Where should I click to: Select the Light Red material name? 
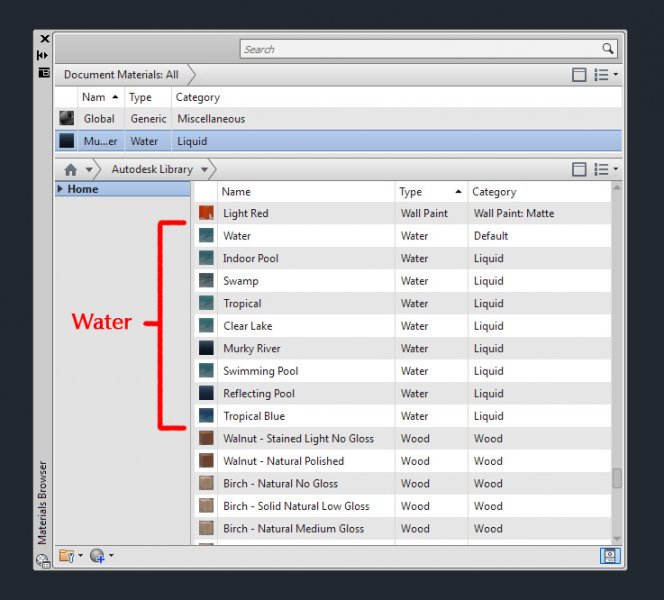[x=246, y=213]
